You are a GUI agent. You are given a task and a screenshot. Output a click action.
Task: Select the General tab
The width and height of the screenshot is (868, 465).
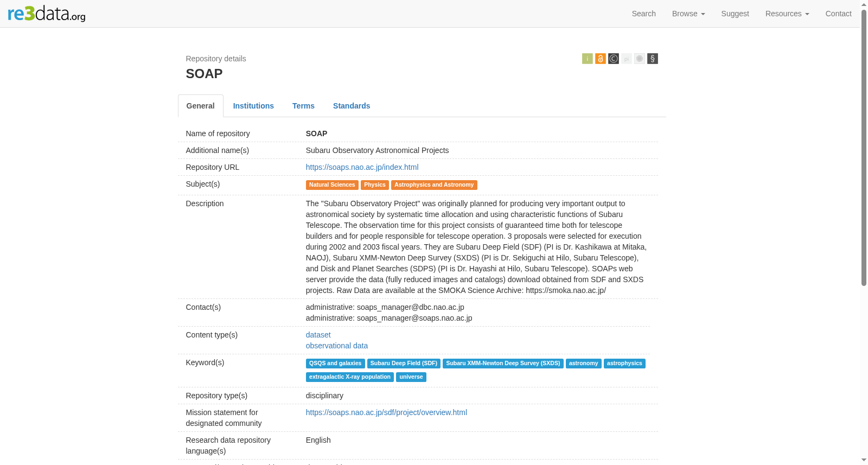click(201, 106)
